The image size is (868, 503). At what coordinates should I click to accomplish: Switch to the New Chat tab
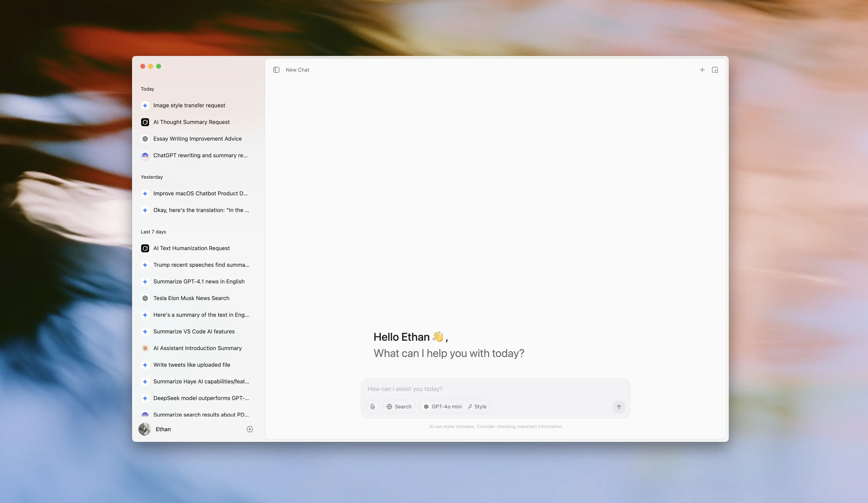coord(297,70)
